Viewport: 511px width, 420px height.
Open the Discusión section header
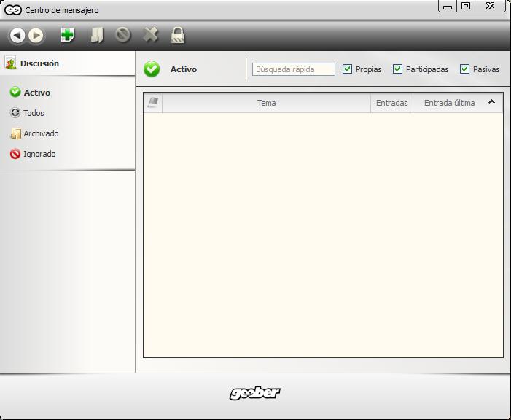click(x=68, y=63)
